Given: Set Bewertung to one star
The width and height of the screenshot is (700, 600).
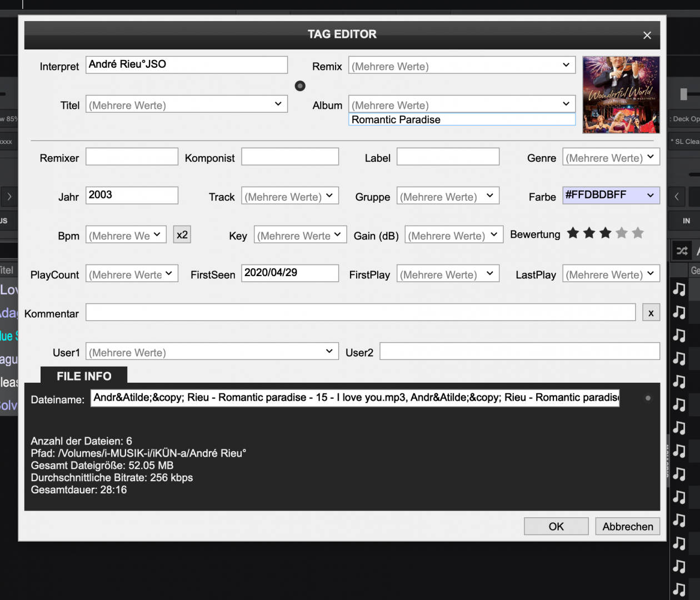Looking at the screenshot, I should 573,233.
